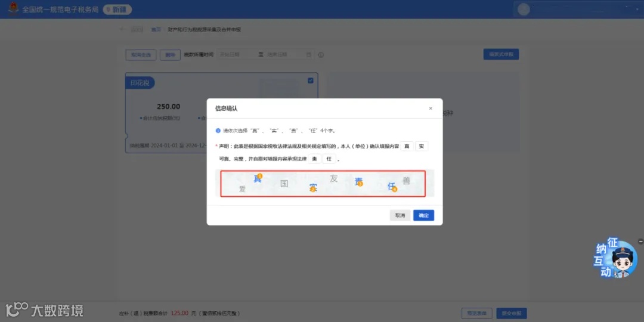Open the 征纳互动 mascot assistant
Viewport: 644px width, 322px height.
click(616, 258)
